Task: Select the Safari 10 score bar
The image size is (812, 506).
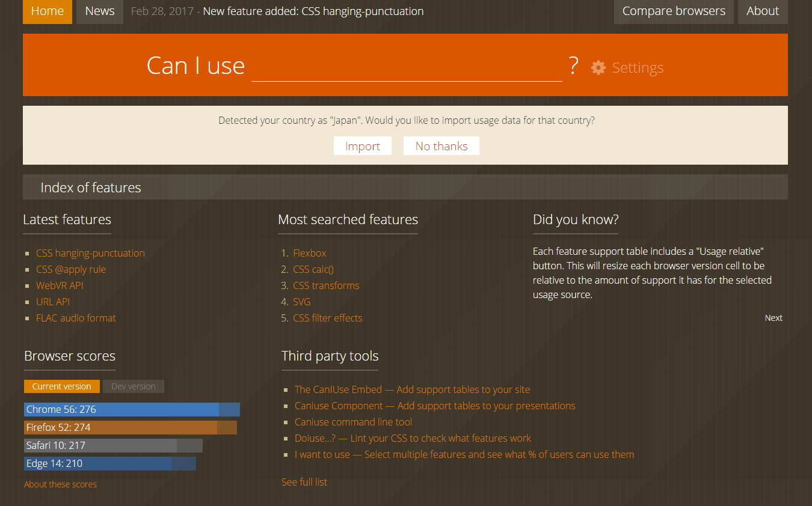Action: [113, 445]
